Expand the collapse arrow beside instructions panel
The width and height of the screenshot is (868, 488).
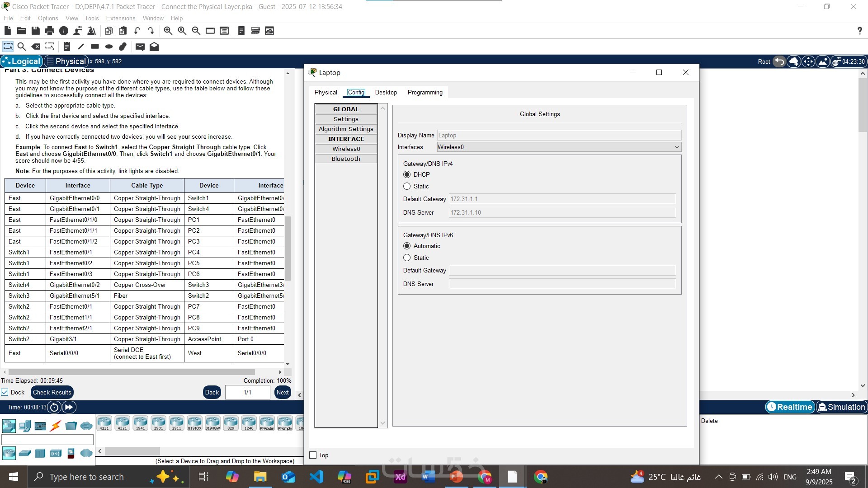point(299,395)
